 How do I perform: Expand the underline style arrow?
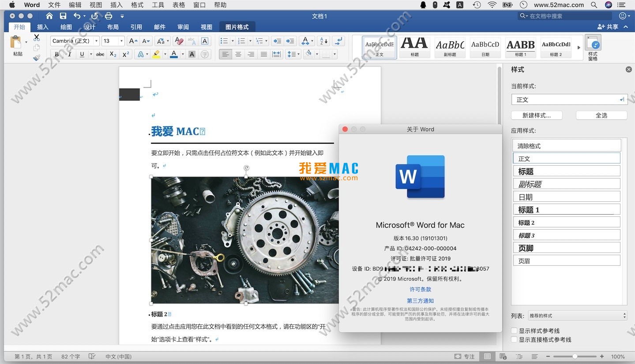[91, 54]
